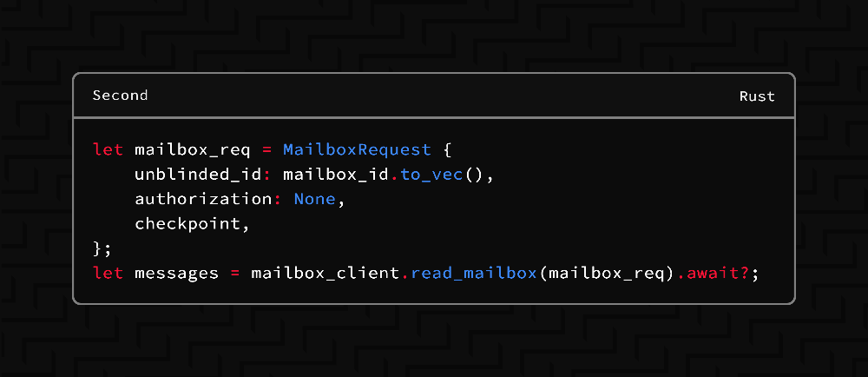Click the "MailboxRequest" struct name
This screenshot has width=868, height=377.
click(x=356, y=149)
